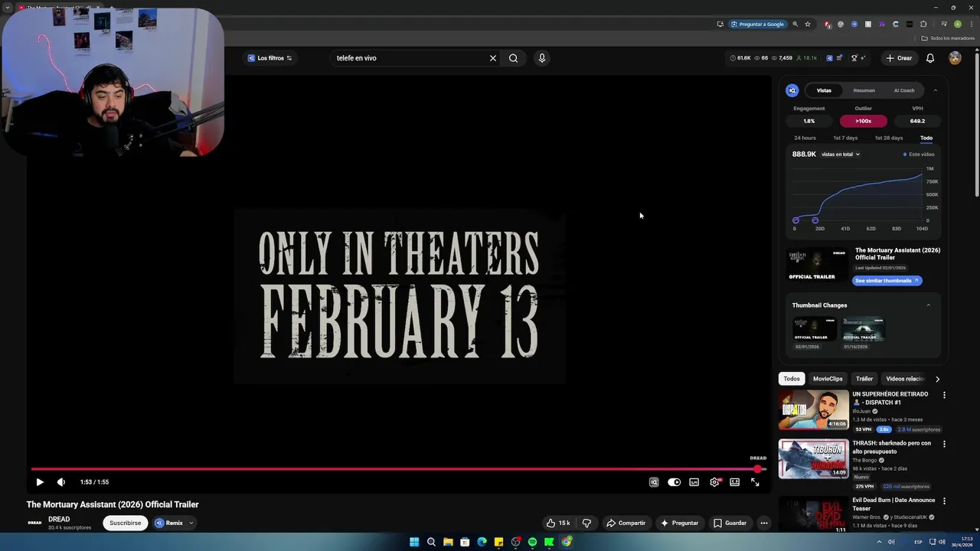Toggle the Este video chart legend
The width and height of the screenshot is (980, 551).
(x=919, y=155)
